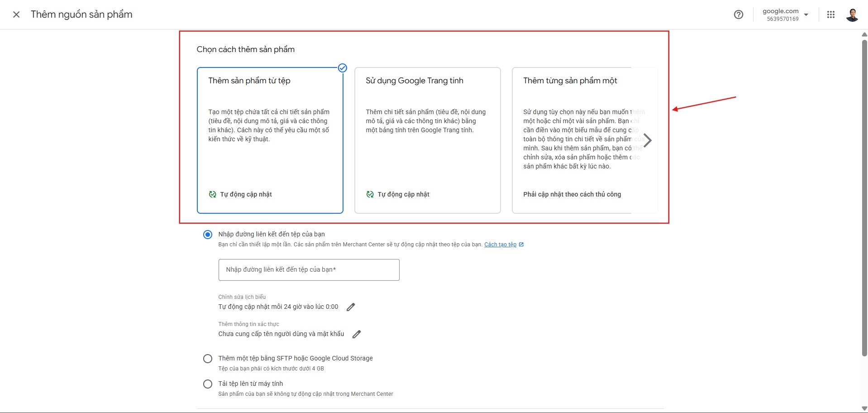Edit authentication info with pencil icon
Image resolution: width=868 pixels, height=413 pixels.
point(357,334)
